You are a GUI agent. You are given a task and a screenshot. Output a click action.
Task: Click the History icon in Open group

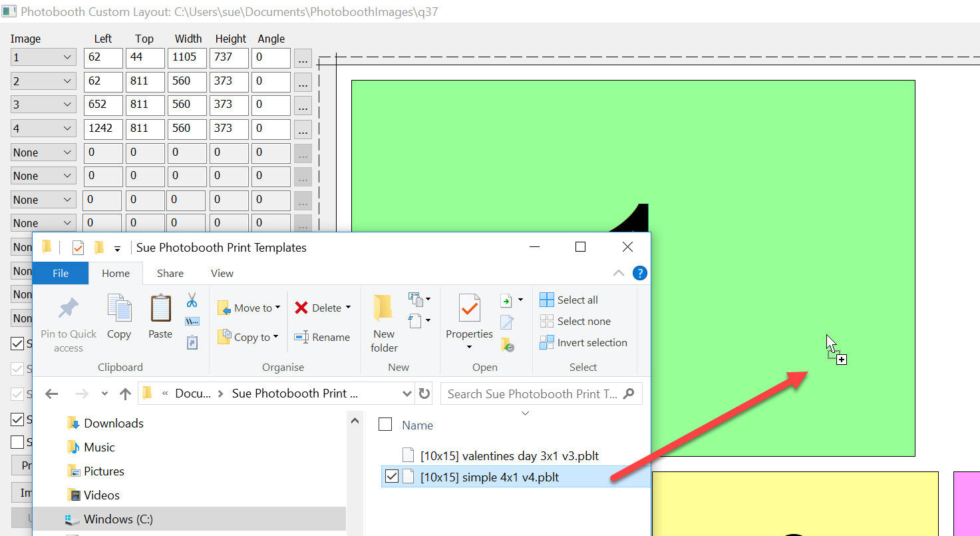coord(507,344)
